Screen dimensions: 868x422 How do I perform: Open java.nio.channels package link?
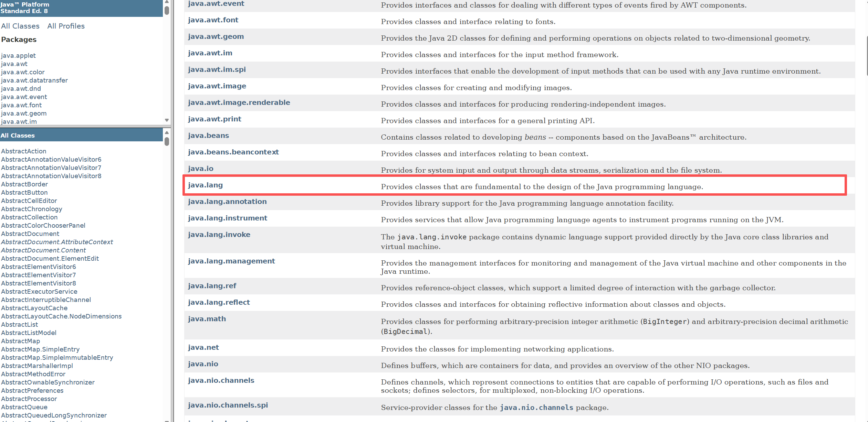tap(221, 381)
